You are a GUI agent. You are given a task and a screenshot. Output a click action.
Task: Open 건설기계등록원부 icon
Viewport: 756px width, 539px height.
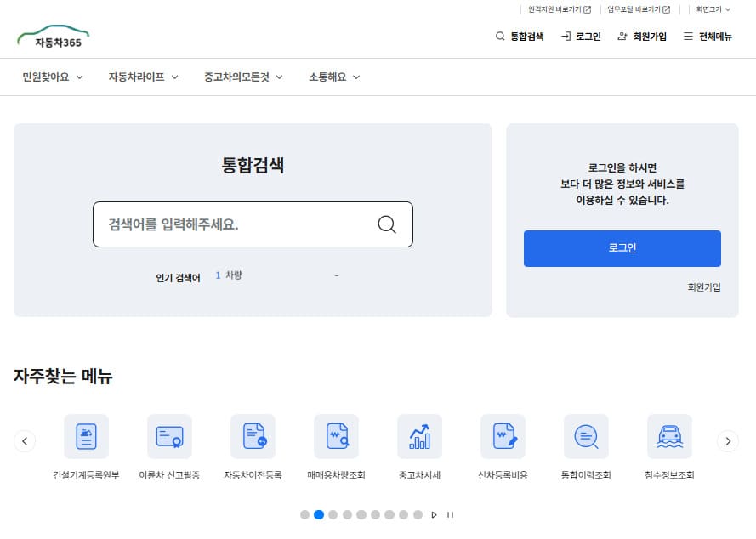(86, 436)
